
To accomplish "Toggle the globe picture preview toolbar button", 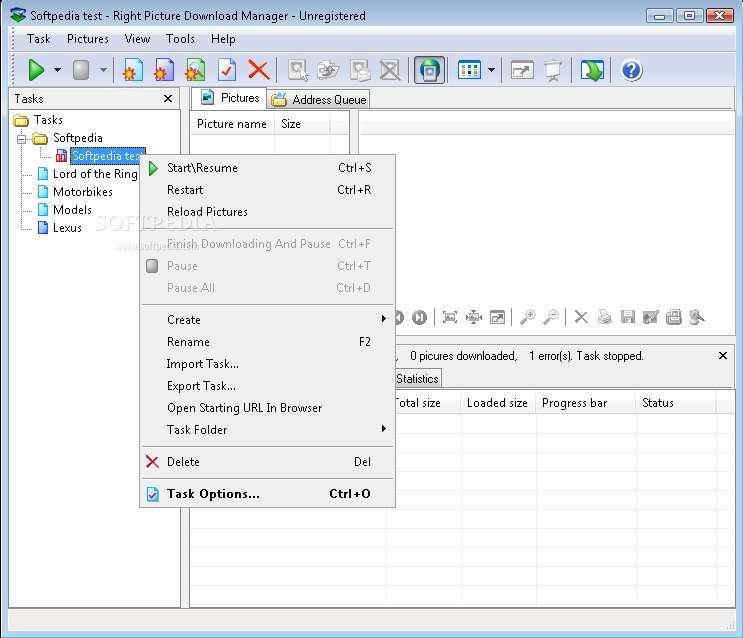I will [x=429, y=70].
